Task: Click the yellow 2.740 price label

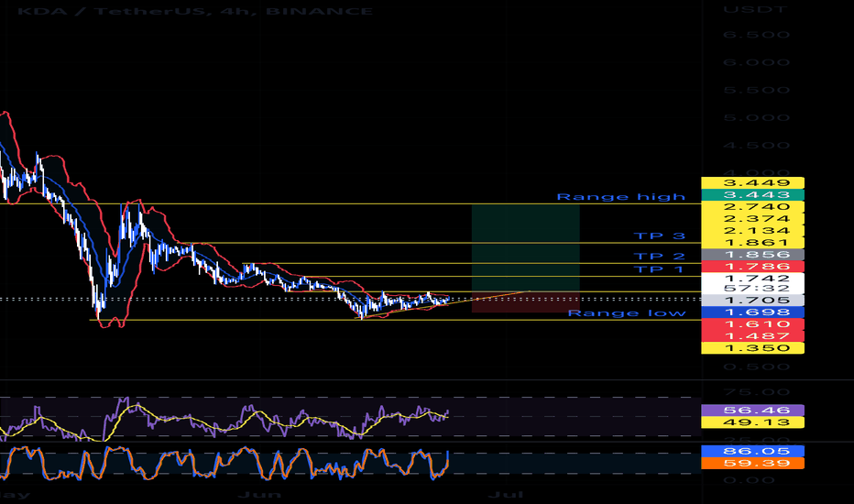Action: 752,207
